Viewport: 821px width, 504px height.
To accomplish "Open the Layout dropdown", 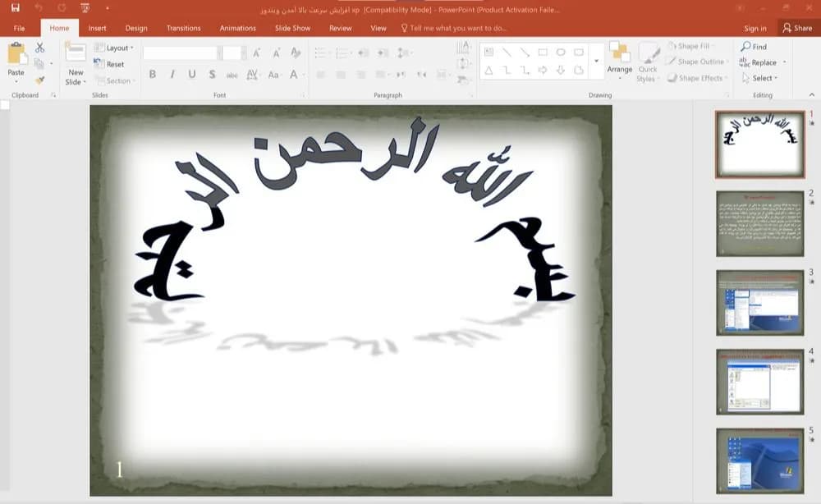I will tap(113, 48).
